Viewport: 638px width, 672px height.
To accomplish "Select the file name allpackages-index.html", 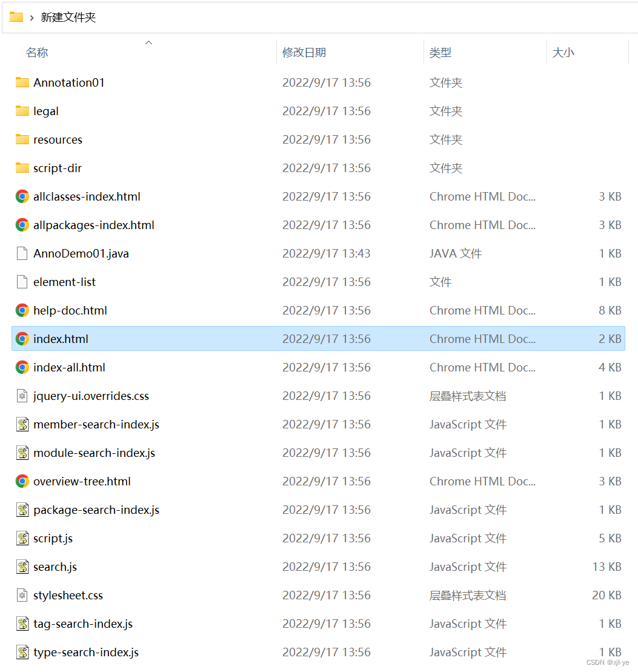I will (x=94, y=225).
